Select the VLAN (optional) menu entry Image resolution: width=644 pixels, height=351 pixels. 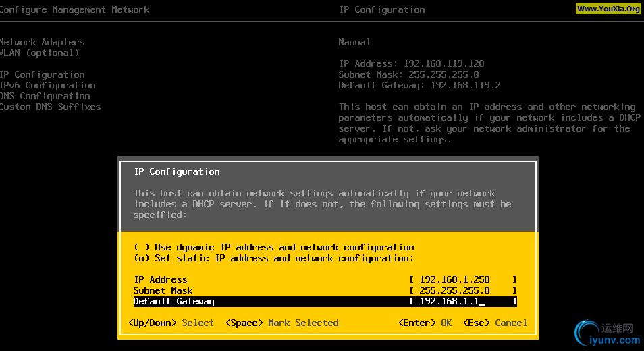(x=40, y=53)
